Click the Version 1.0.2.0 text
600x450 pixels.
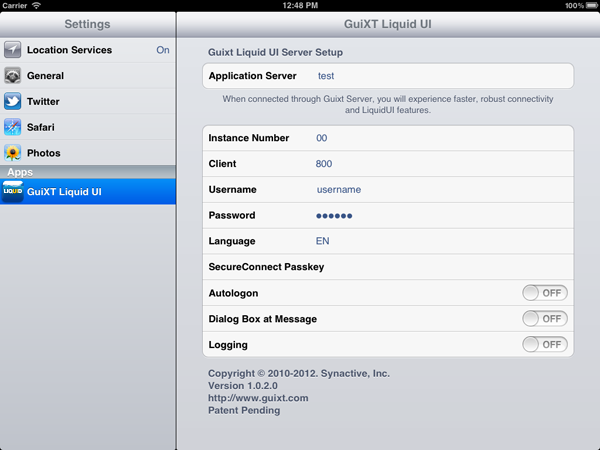pyautogui.click(x=243, y=386)
